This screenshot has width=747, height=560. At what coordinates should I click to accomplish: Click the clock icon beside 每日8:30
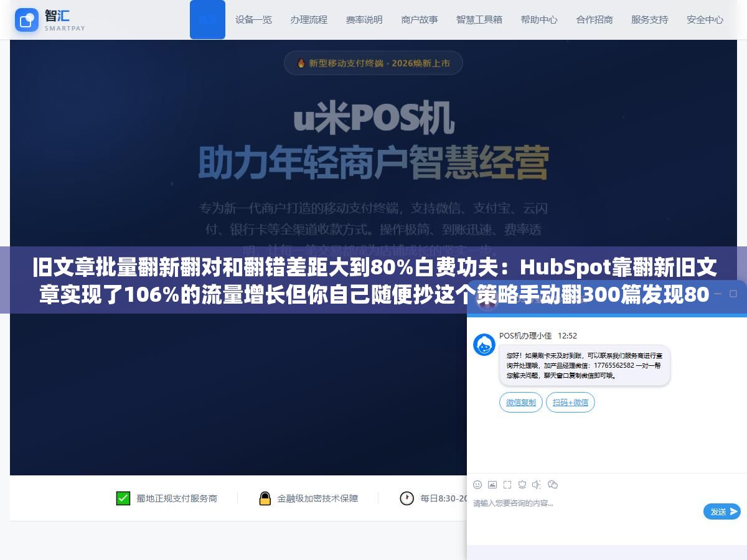(407, 498)
